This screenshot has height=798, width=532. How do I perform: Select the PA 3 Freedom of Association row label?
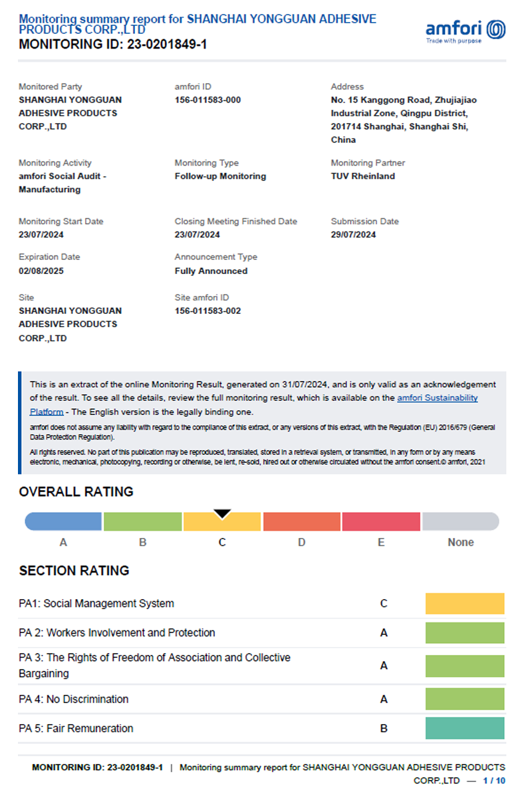tap(154, 665)
